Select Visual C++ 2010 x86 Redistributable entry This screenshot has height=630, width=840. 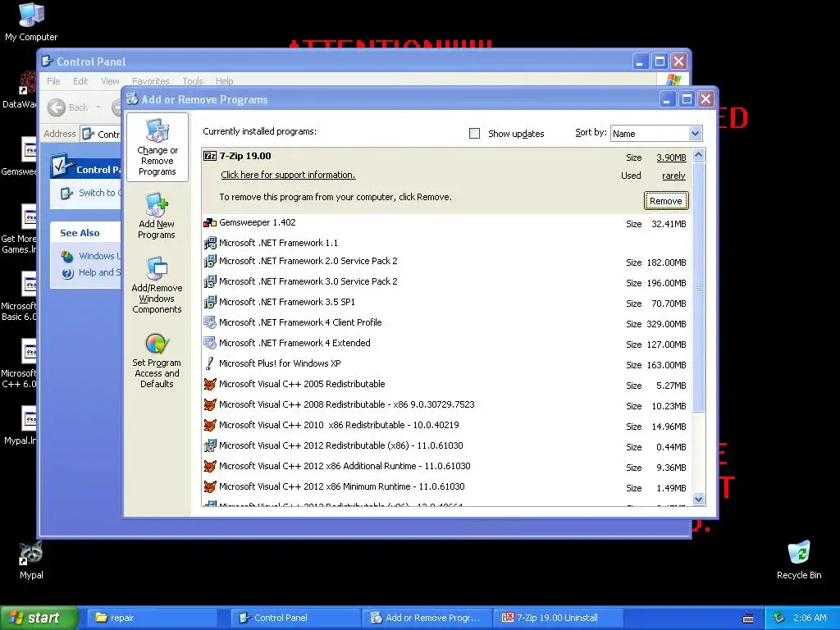(x=447, y=426)
